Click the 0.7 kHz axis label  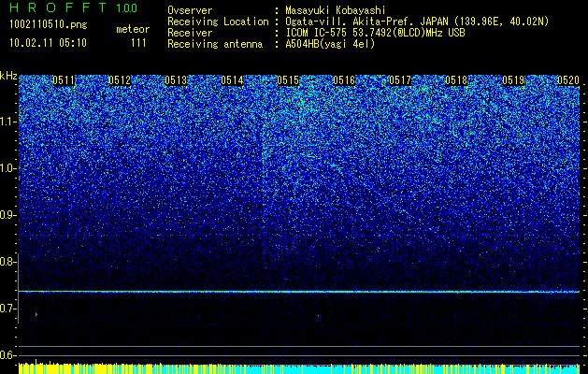tap(7, 309)
